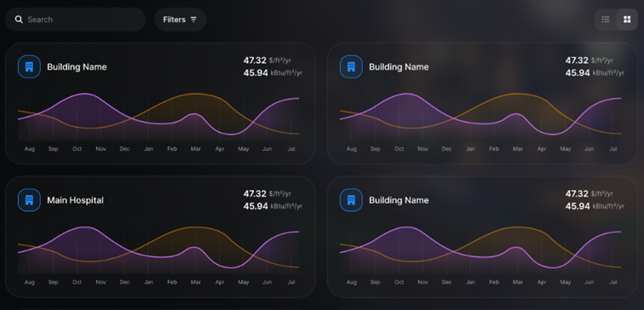Switch to grid view layout
Screen dimensions: 644x310
(627, 20)
